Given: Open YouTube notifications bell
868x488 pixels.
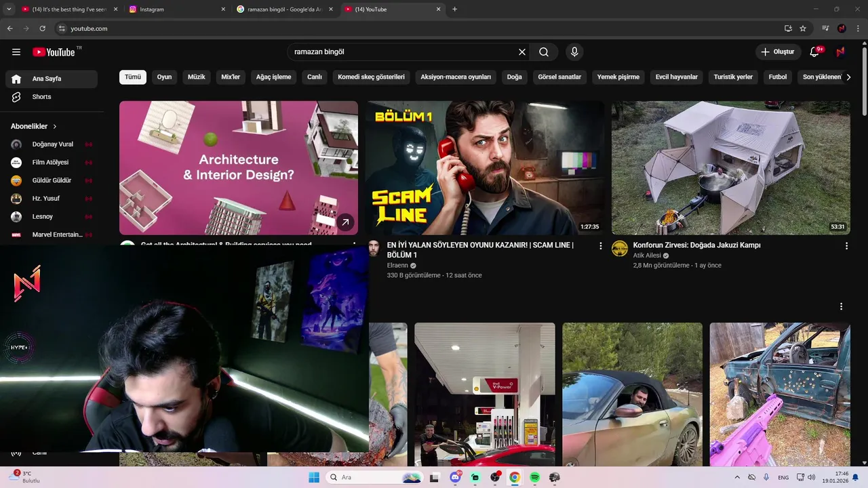Looking at the screenshot, I should tap(815, 52).
